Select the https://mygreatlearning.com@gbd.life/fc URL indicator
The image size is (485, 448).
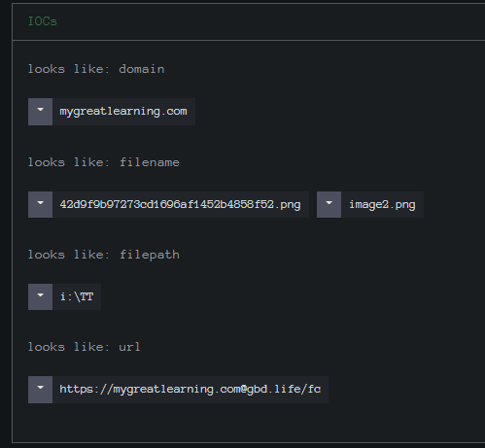[x=191, y=390]
